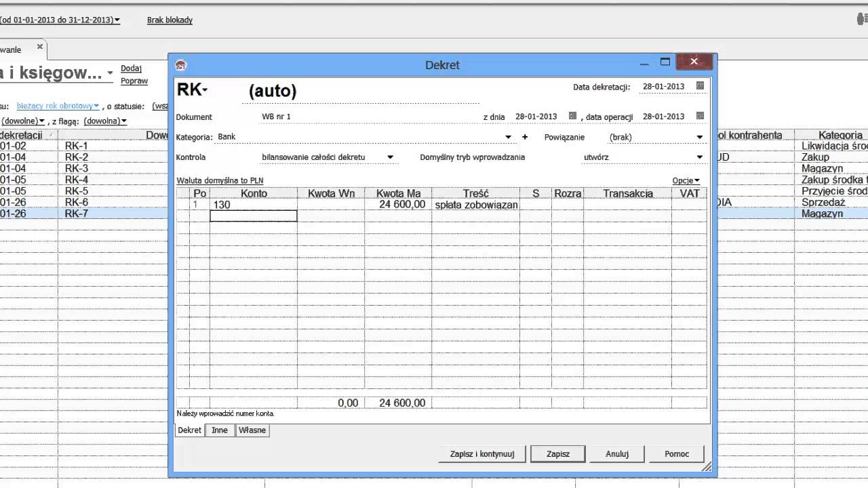
Task: Click Konto cell containing 130
Action: (254, 205)
